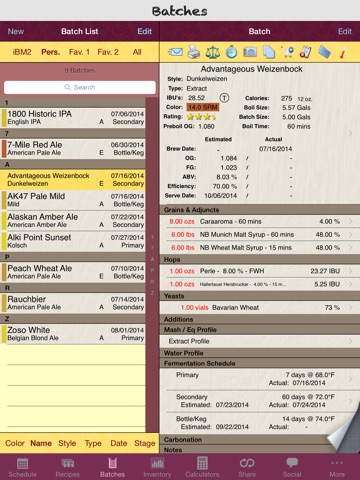
Task: Click the circled T icon beside IBU's
Action: (x=224, y=98)
